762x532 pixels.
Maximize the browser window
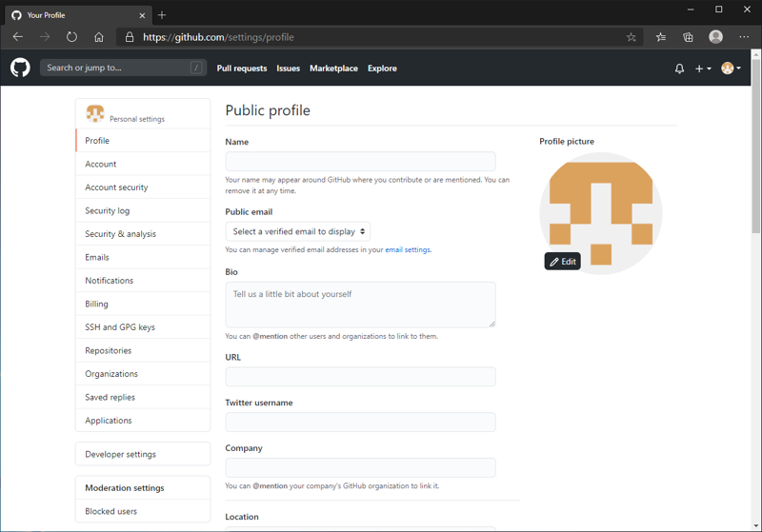click(719, 10)
